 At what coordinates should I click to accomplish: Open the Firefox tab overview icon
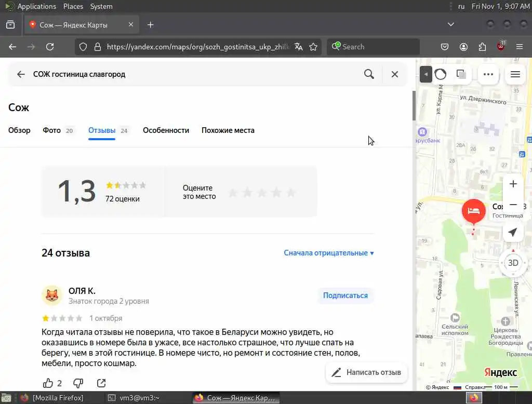(x=10, y=25)
